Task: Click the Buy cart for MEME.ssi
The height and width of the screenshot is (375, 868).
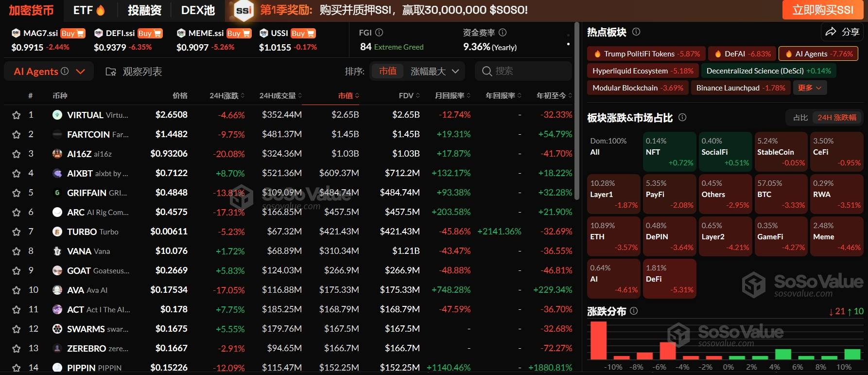Action: coord(239,33)
